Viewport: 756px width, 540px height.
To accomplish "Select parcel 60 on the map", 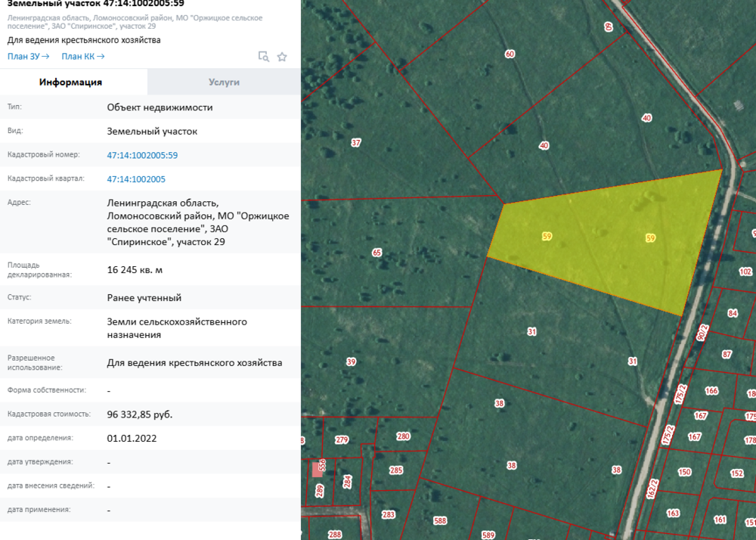I will (510, 54).
